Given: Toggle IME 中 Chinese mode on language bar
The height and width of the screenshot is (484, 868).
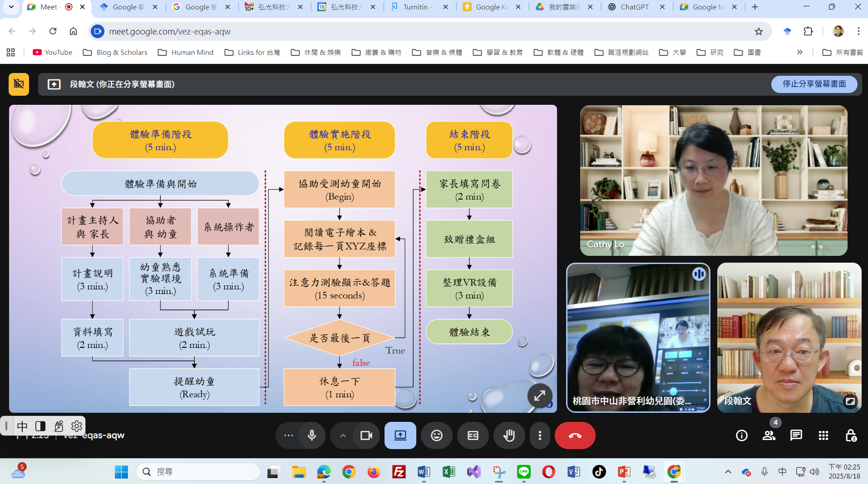Looking at the screenshot, I should tap(22, 426).
